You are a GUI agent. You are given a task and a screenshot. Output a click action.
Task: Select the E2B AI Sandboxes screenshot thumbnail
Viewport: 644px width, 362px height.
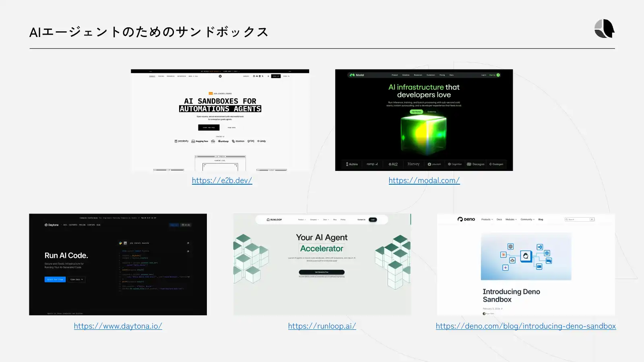(220, 120)
